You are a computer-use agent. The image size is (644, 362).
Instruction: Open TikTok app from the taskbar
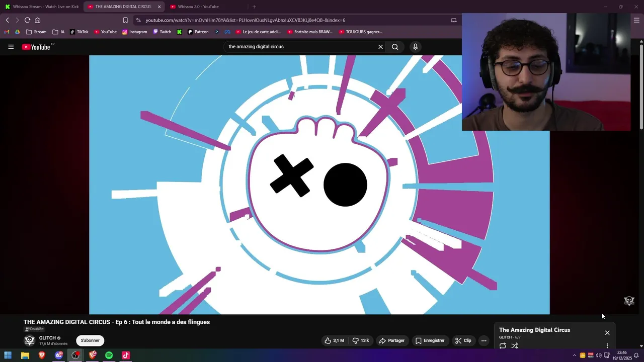click(x=126, y=355)
